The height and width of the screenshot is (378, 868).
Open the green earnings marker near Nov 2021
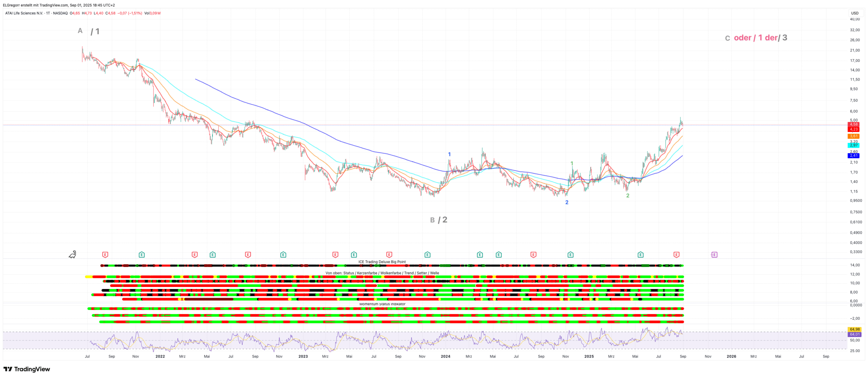(142, 255)
